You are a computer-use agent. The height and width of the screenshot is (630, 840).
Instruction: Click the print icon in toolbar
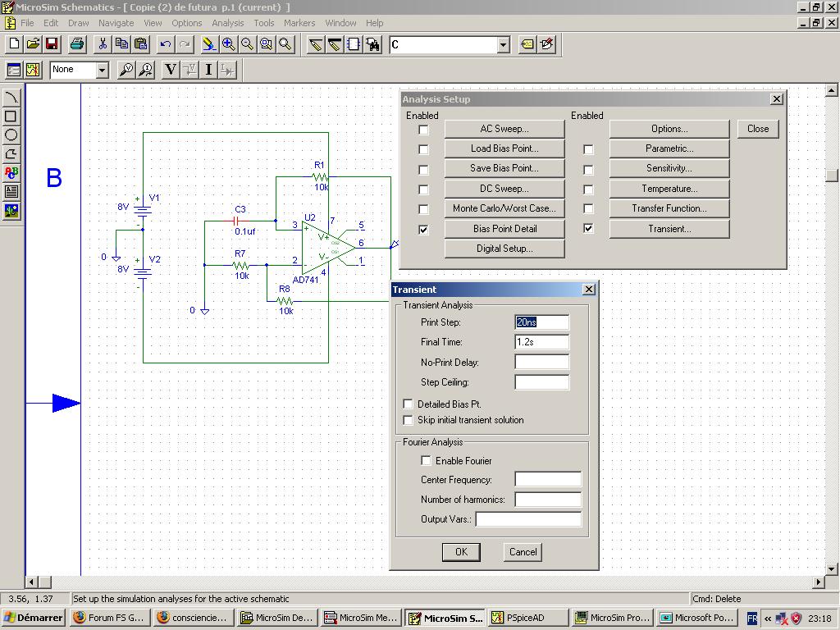click(x=77, y=44)
